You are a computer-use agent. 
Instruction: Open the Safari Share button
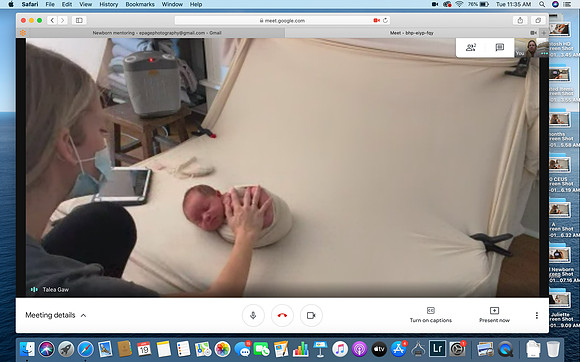click(520, 20)
